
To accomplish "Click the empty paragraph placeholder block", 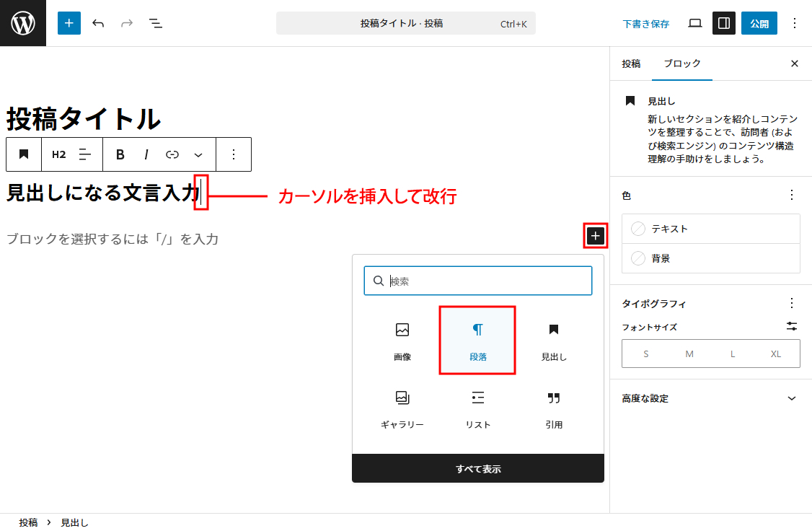I will [x=112, y=239].
